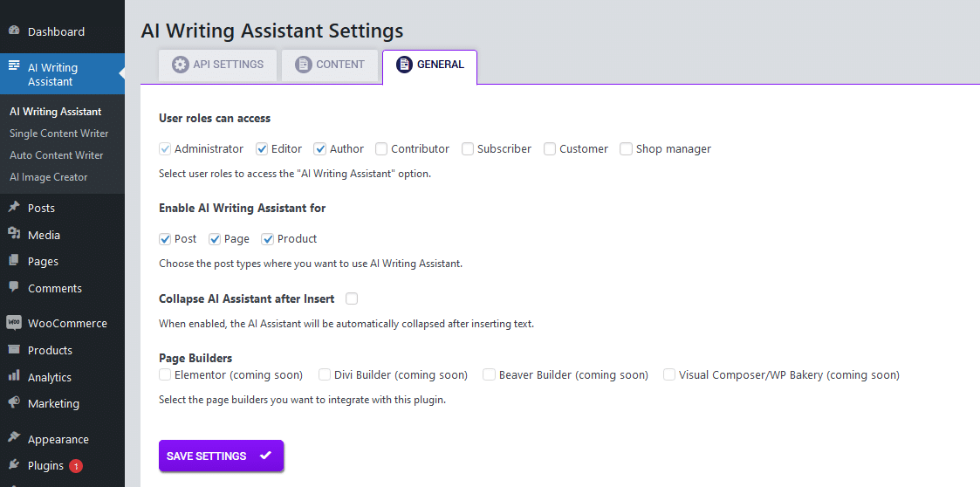Click the Dashboard gauge icon

[x=14, y=31]
